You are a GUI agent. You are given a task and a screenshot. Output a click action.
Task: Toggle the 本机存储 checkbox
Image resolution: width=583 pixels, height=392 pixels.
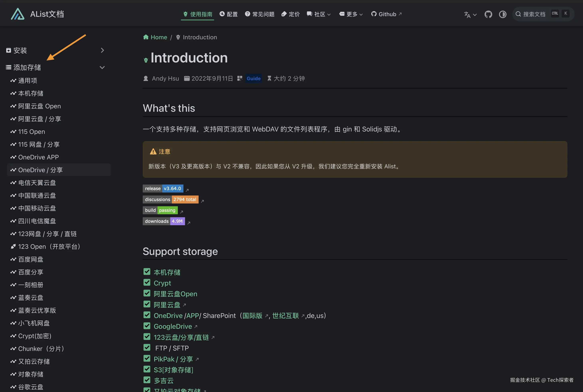147,272
